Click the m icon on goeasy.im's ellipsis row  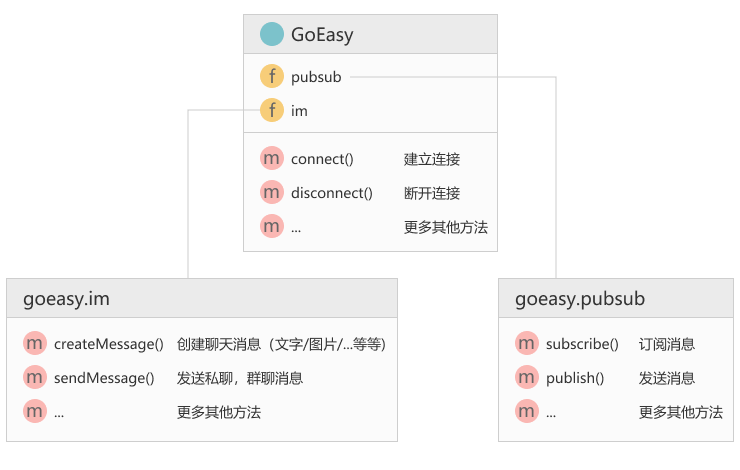[x=35, y=411]
